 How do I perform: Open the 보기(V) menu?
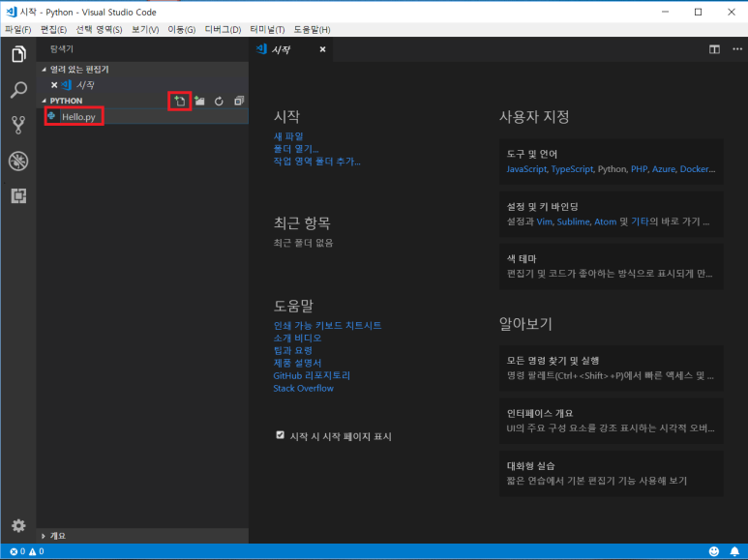[145, 30]
